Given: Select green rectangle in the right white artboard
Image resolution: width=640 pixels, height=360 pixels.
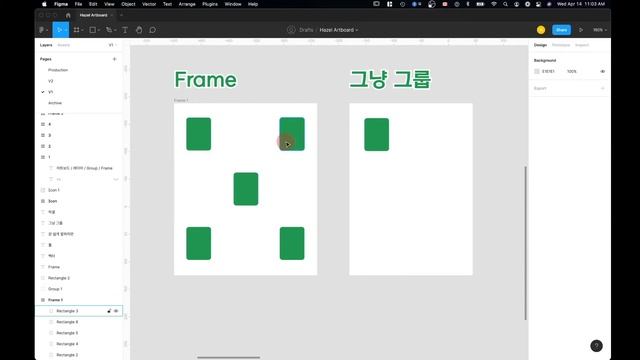Looking at the screenshot, I should 376,134.
